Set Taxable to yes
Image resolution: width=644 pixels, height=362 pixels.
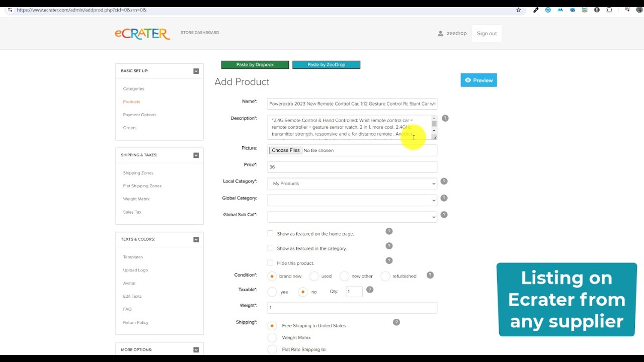[272, 292]
